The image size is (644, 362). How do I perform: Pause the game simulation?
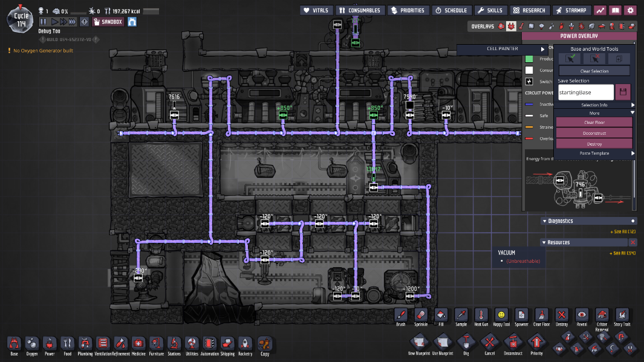(x=44, y=22)
